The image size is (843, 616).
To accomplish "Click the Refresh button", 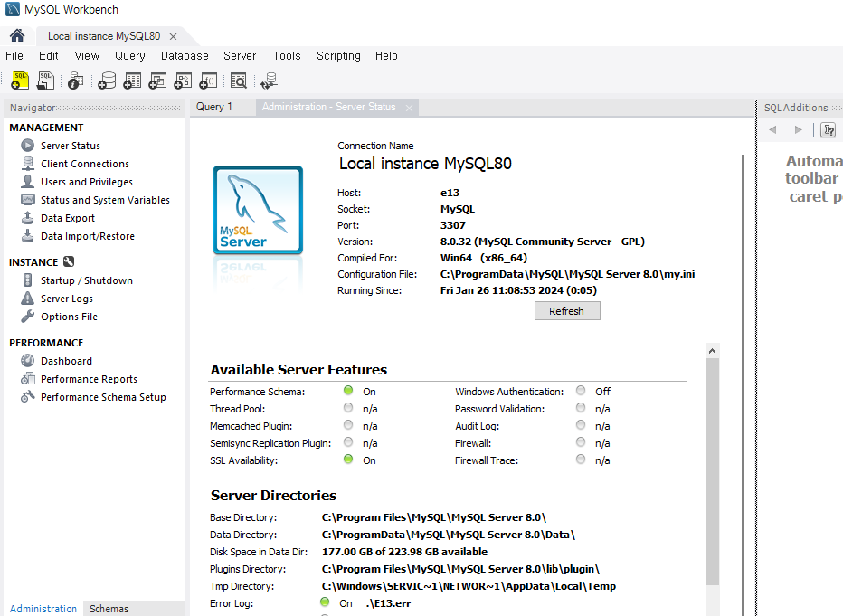I will [x=567, y=310].
